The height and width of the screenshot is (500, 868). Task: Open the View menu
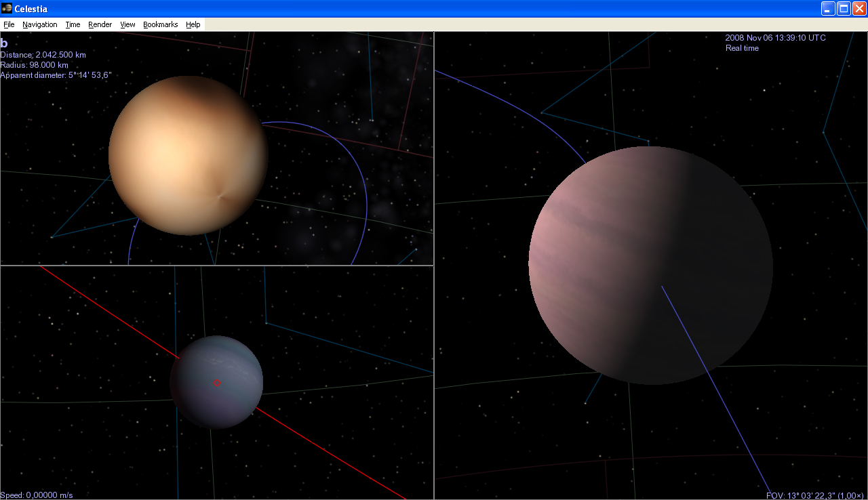[127, 24]
